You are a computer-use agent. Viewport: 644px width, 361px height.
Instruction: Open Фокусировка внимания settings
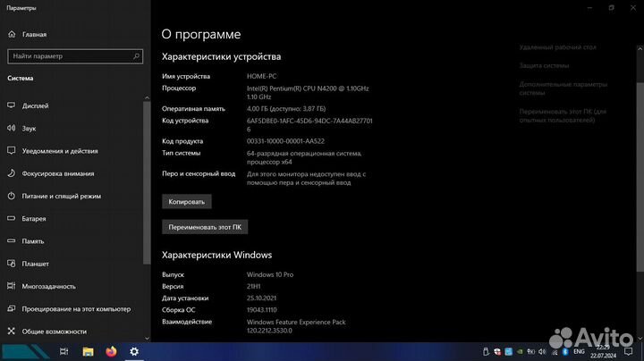click(x=51, y=173)
